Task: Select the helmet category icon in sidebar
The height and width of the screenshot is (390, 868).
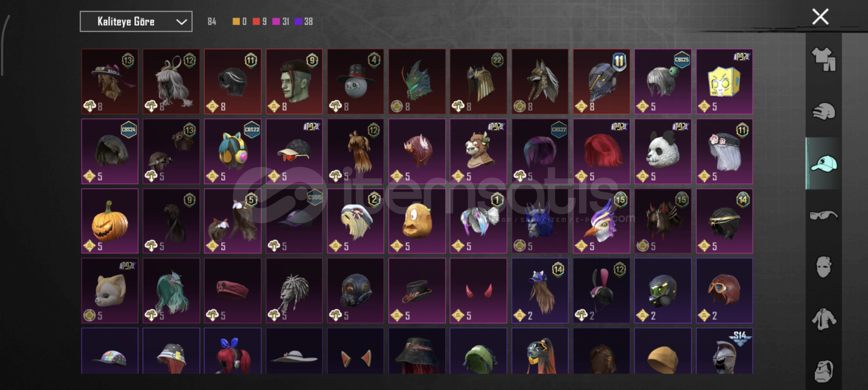Action: [x=824, y=111]
